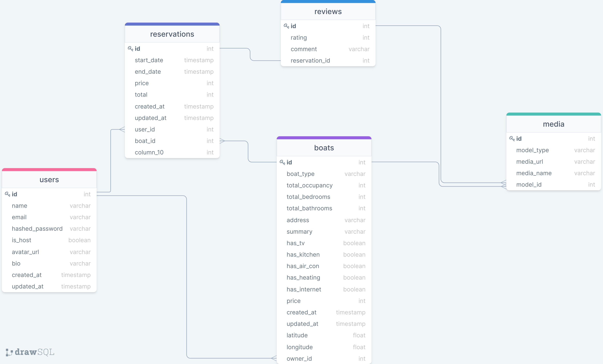Screen dimensions: 603x364
Task: Select the model_type row in media
Action: point(532,150)
